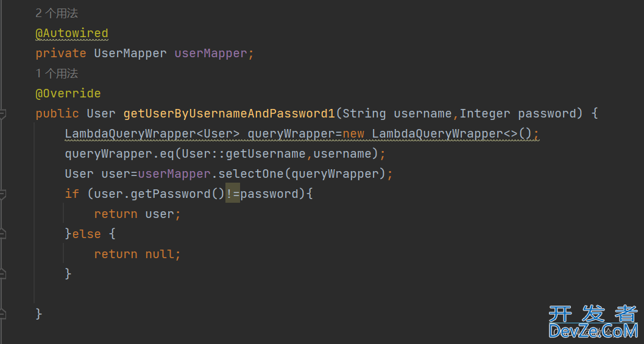The image size is (644, 344).
Task: Click the new LambdaQueryWrapper<>() constructor call
Action: tap(437, 134)
